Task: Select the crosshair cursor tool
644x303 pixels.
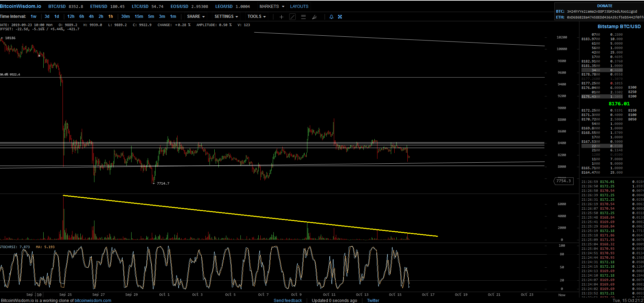Action: click(281, 17)
